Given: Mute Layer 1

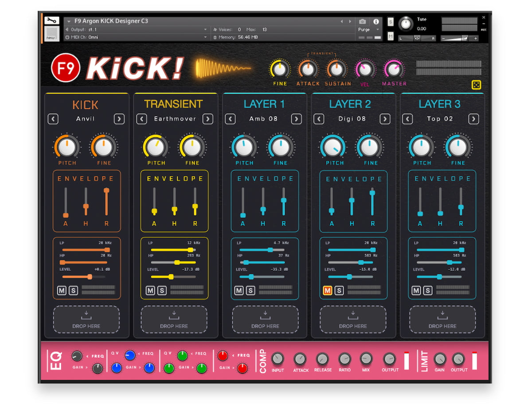Looking at the screenshot, I should 239,290.
